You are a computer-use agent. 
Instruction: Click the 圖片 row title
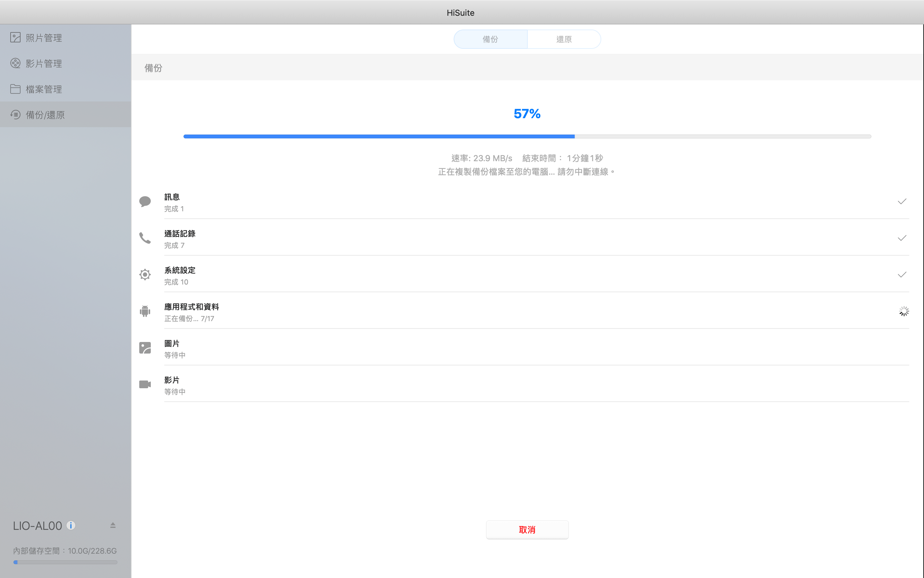pyautogui.click(x=172, y=343)
